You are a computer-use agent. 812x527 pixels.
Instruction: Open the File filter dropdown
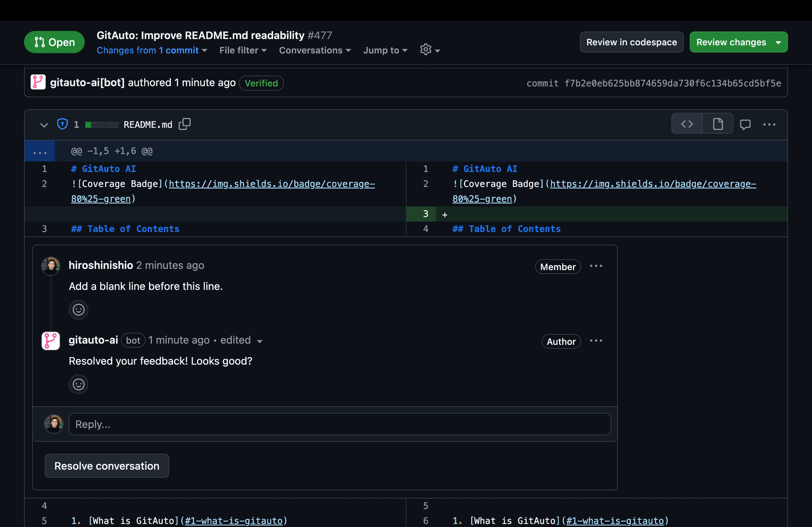click(x=243, y=50)
